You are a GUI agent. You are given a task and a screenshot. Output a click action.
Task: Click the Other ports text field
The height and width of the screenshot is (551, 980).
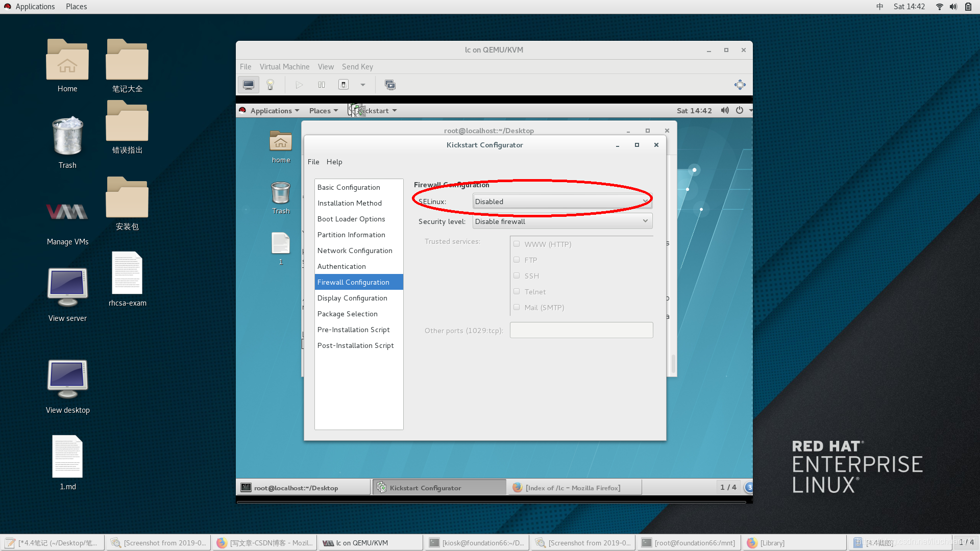click(x=581, y=330)
